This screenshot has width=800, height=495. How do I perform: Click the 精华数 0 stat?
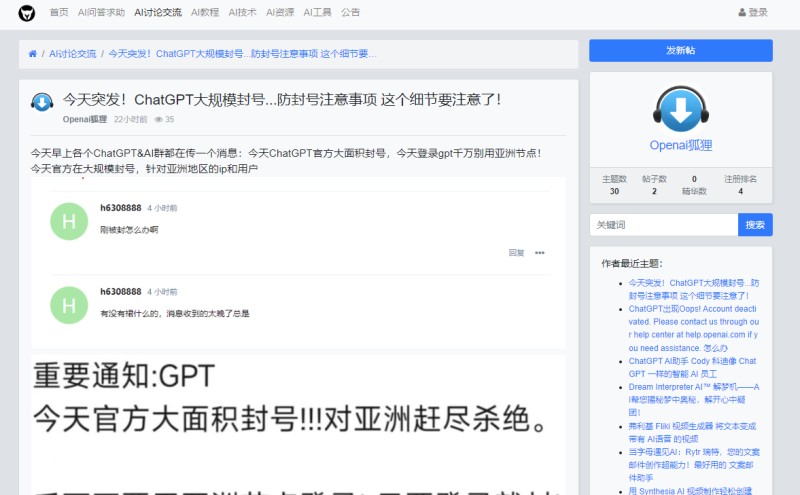click(694, 185)
